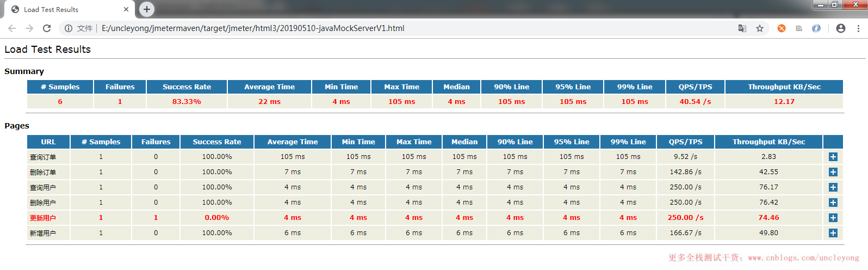Click the Pages Max Time header

coord(414,142)
